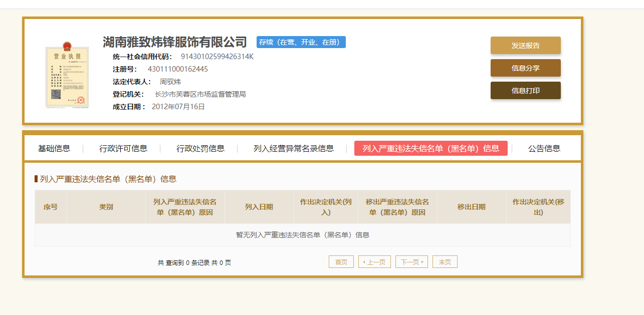The image size is (644, 315).
Task: Click the 暂无列入严重违法失信名单（黑名单）信息 empty-table message
Action: (303, 235)
